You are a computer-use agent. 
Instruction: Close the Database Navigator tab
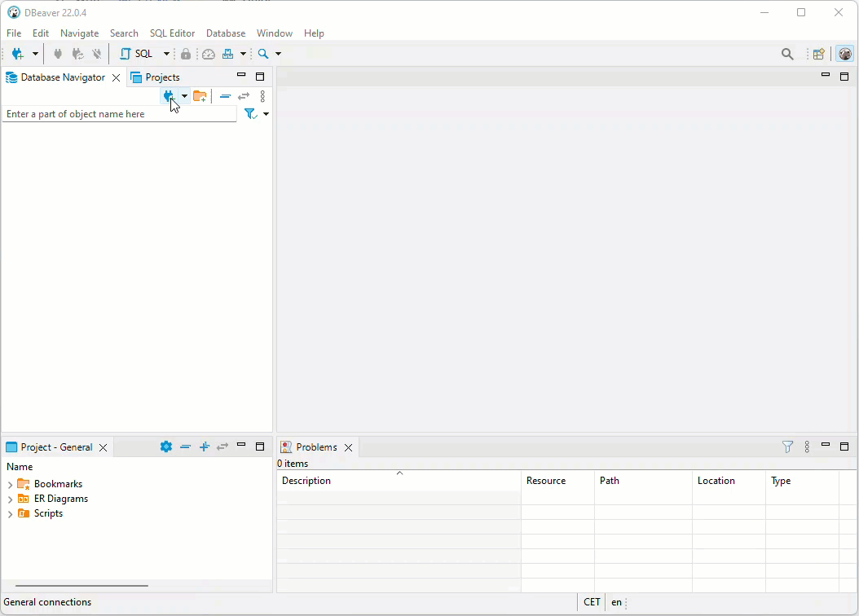117,77
